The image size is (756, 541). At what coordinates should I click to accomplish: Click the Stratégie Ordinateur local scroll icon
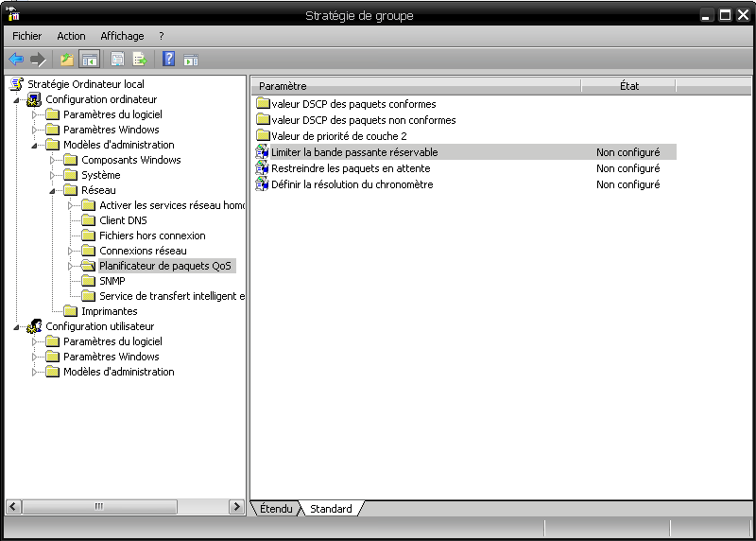pyautogui.click(x=17, y=84)
